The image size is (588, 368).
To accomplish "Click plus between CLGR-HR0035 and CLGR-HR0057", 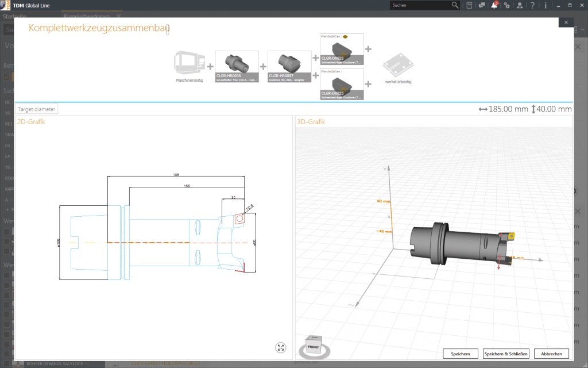I will point(263,67).
